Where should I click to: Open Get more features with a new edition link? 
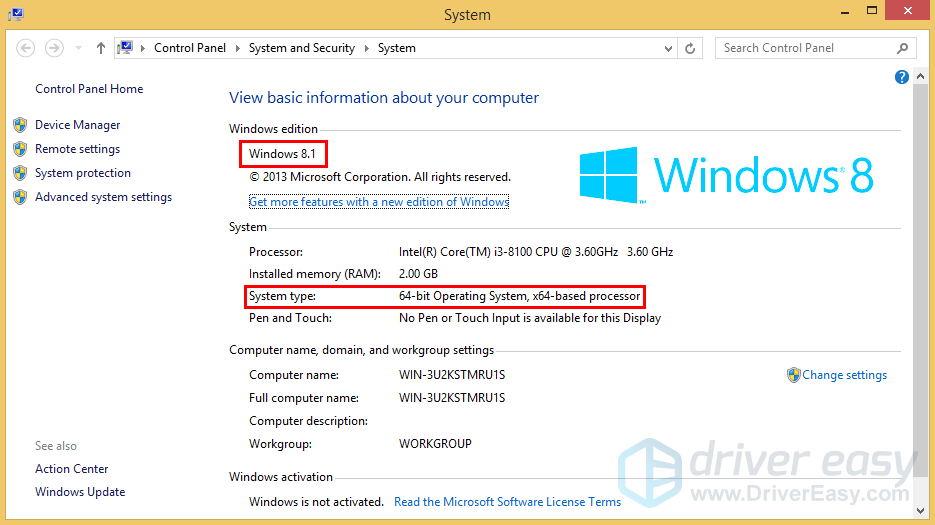[x=379, y=202]
